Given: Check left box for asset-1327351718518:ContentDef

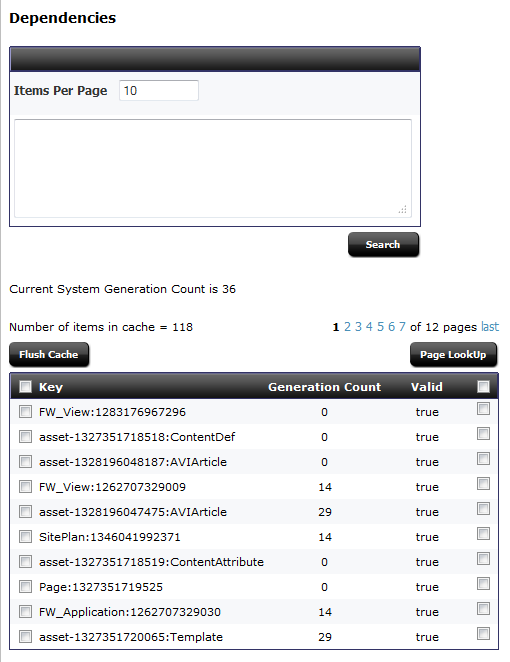Looking at the screenshot, I should point(25,437).
